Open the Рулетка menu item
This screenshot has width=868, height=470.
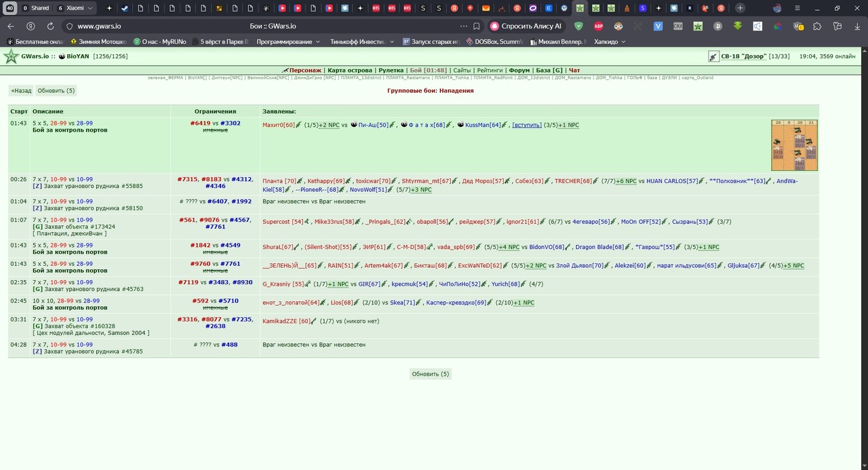pyautogui.click(x=391, y=71)
